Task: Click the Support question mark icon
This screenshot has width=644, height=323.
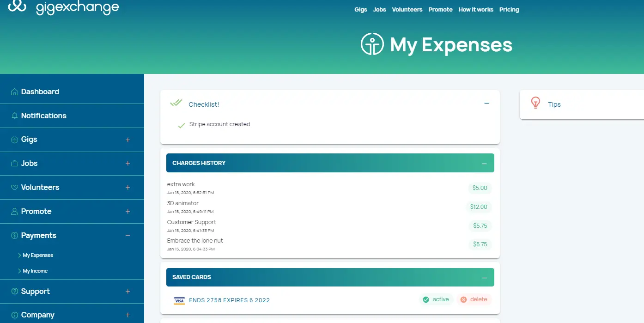Action: pyautogui.click(x=15, y=292)
